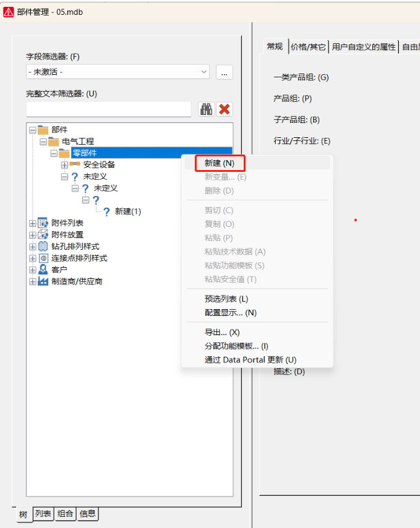This screenshot has height=528, width=420.
Task: Click the 安全设备 category icon
Action: (x=75, y=164)
